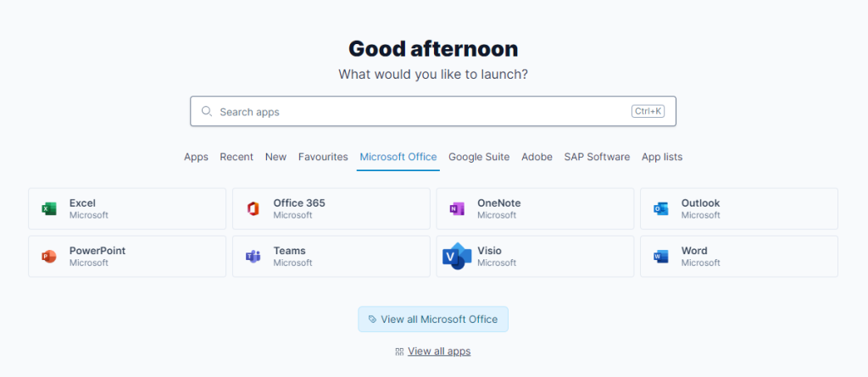Click the Microsoft label under Teams
This screenshot has height=377, width=868.
[292, 263]
